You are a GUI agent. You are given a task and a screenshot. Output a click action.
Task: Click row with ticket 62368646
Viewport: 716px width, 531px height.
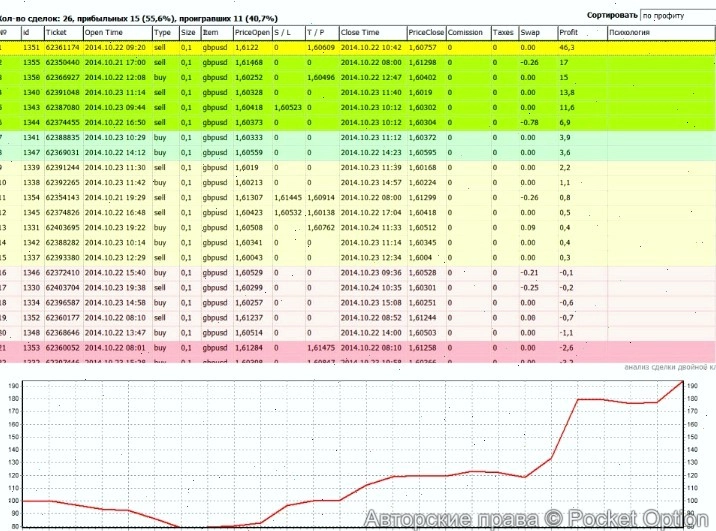(x=63, y=332)
